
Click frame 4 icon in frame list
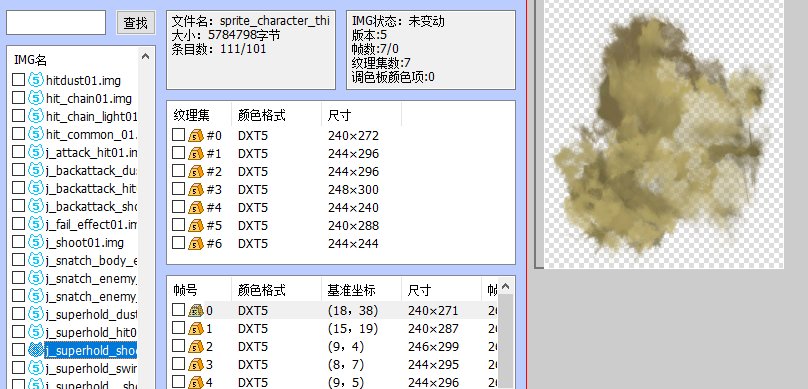(196, 382)
